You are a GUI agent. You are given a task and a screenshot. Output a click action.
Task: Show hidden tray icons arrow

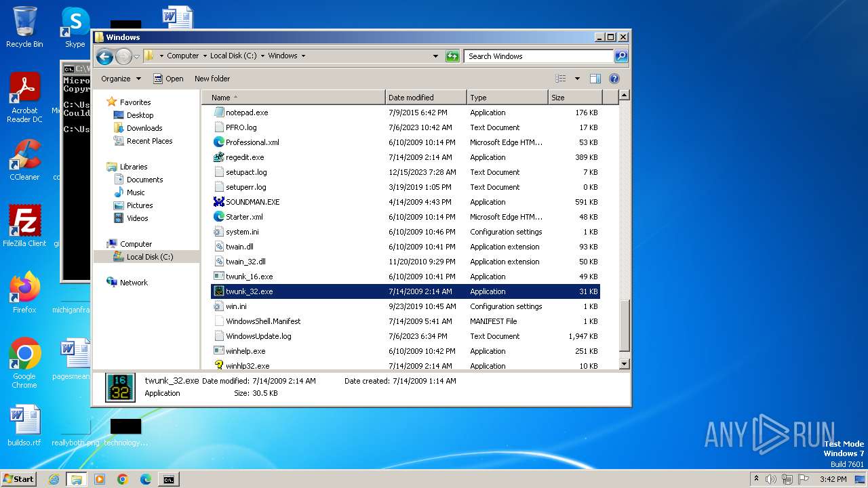(756, 479)
